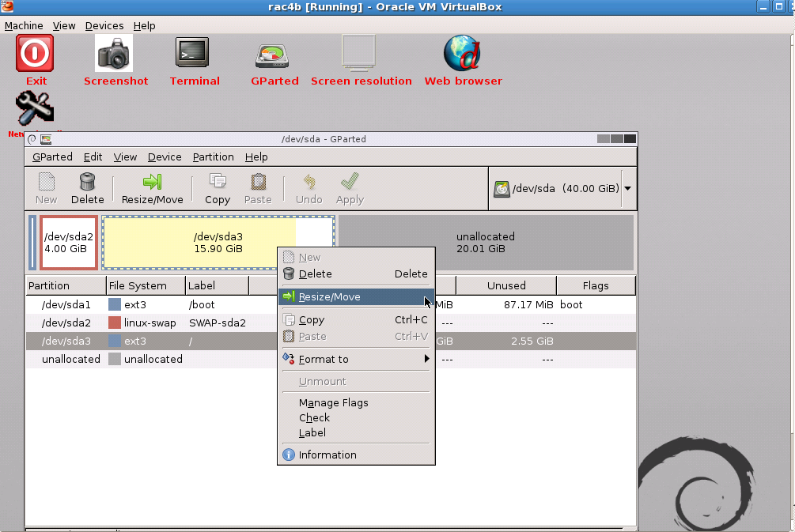This screenshot has width=795, height=532.
Task: Open the View menu
Action: (x=125, y=157)
